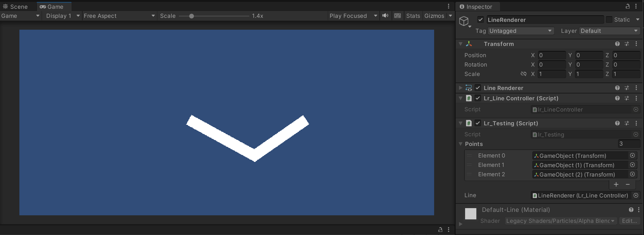
Task: Open the Transform component help icon
Action: click(x=617, y=44)
